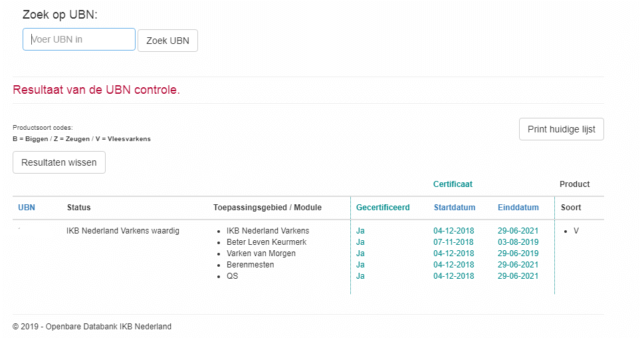Screen dimensions: 644x338
Task: Click 'Ja' in Beter Leven Keurmerk row
Action: (x=360, y=242)
